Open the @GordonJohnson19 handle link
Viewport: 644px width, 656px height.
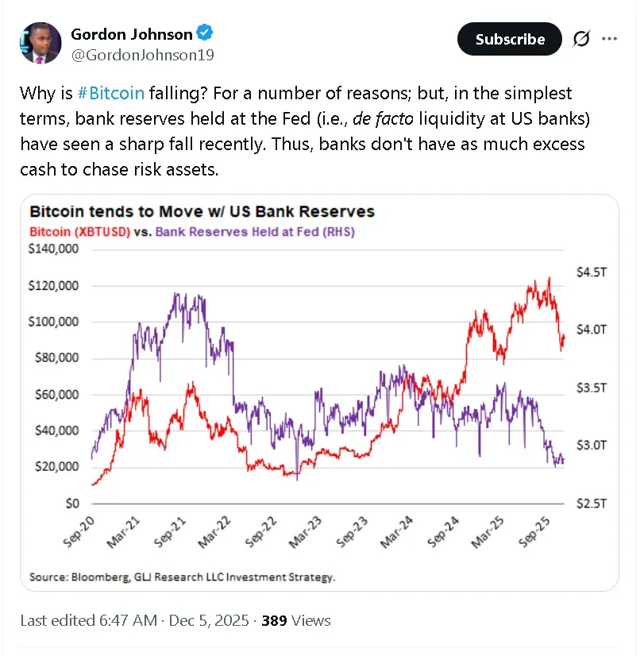142,55
